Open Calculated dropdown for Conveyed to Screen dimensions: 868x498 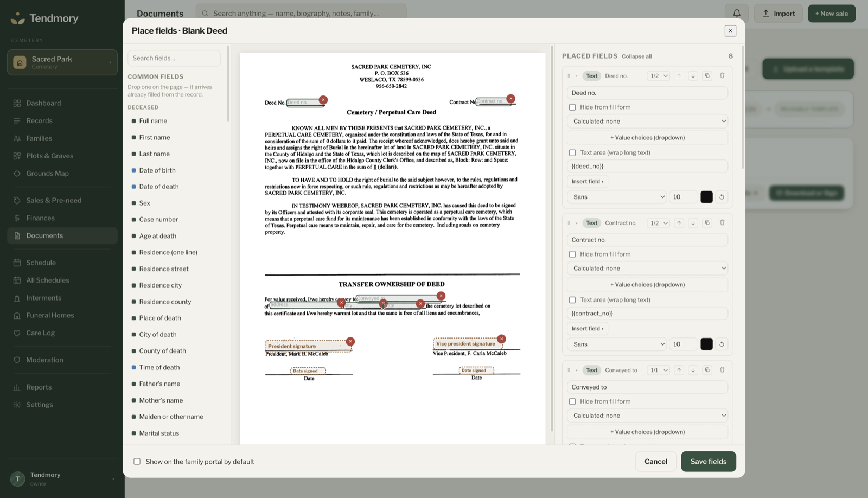tap(648, 416)
